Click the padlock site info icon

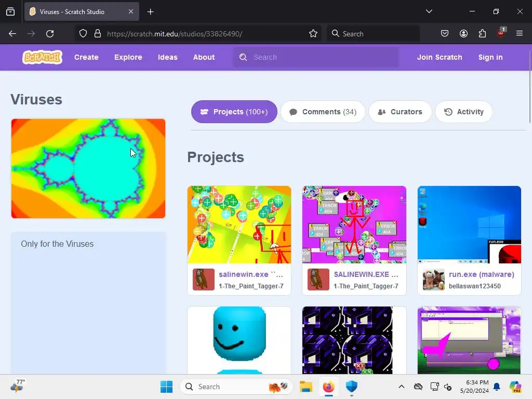[98, 34]
